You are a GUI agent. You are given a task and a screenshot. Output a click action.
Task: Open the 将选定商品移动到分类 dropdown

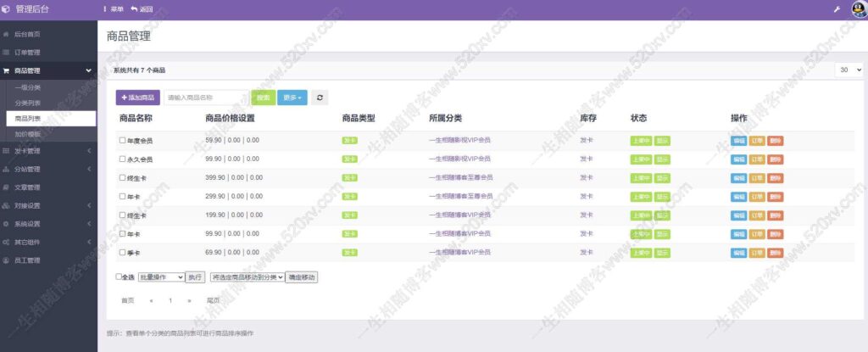248,277
